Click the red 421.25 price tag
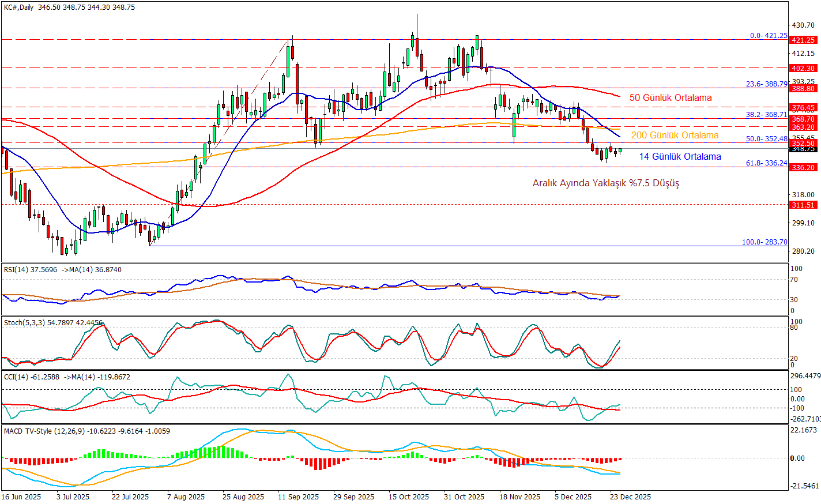 click(x=803, y=40)
